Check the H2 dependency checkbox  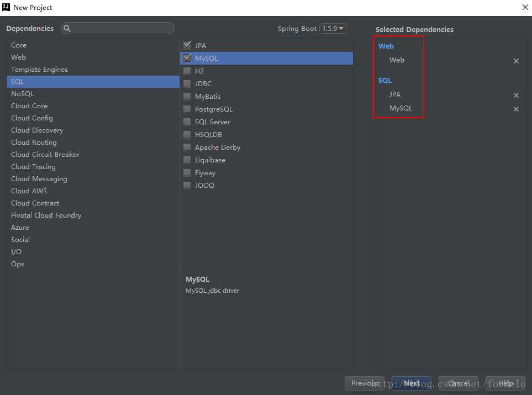pyautogui.click(x=187, y=71)
